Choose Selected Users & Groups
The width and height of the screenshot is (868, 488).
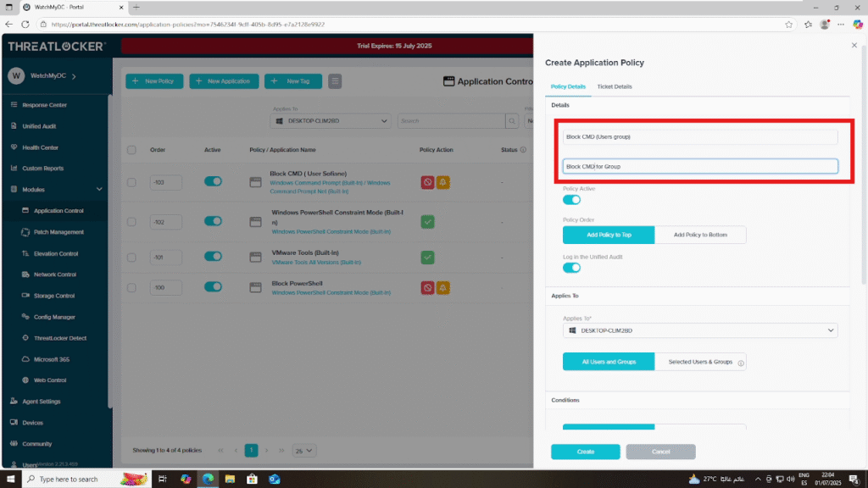point(700,362)
